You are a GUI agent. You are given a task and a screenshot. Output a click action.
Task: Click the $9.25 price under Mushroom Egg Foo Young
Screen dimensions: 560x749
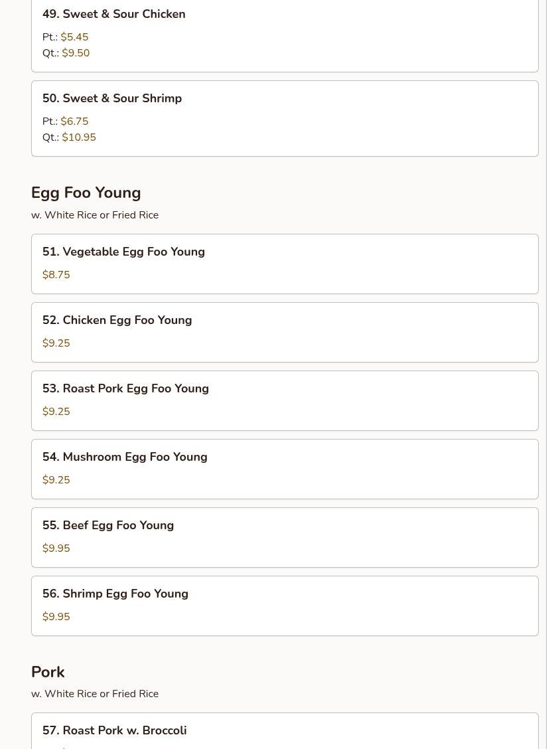(56, 480)
